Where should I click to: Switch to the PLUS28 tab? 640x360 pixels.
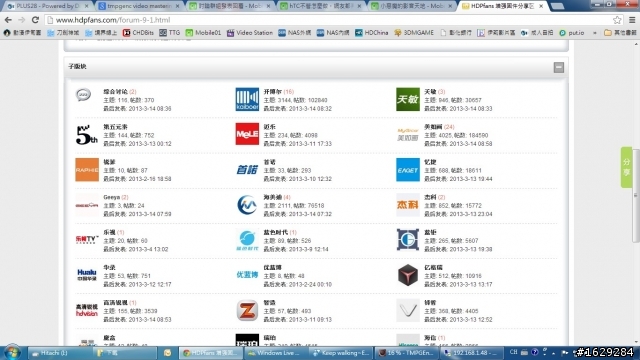[x=47, y=6]
